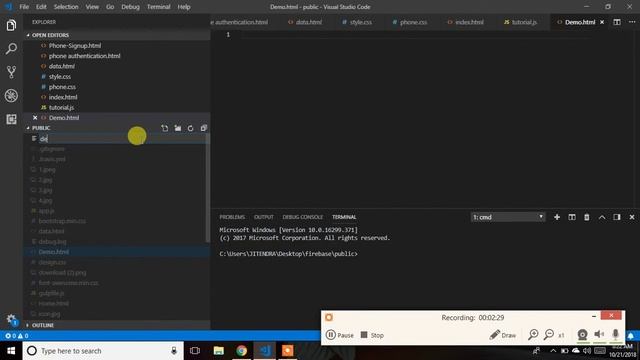
Task: Move terminal panel to the right side
Action: click(x=617, y=217)
